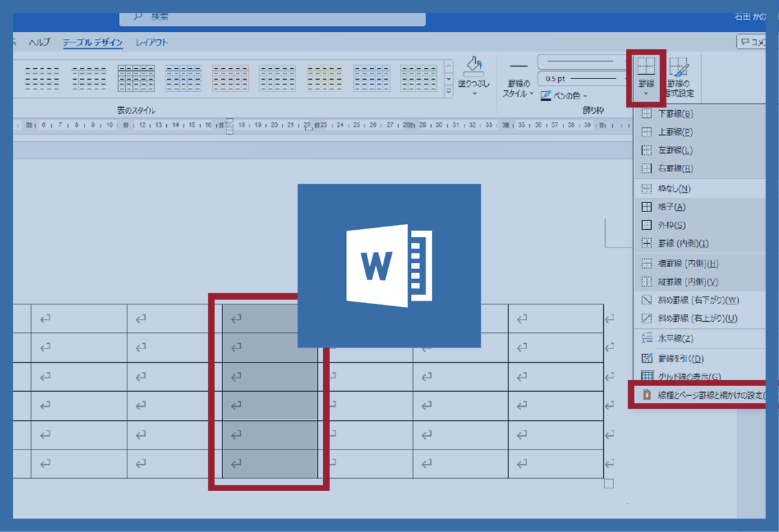Switch to the レイアウト tab
Viewport: 779px width, 532px height.
tap(152, 43)
